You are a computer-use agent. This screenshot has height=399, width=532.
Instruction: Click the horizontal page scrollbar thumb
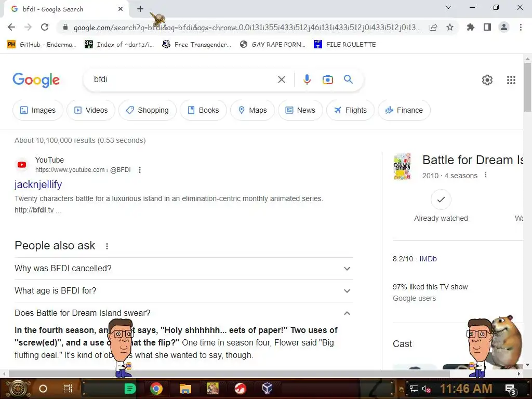point(229,374)
